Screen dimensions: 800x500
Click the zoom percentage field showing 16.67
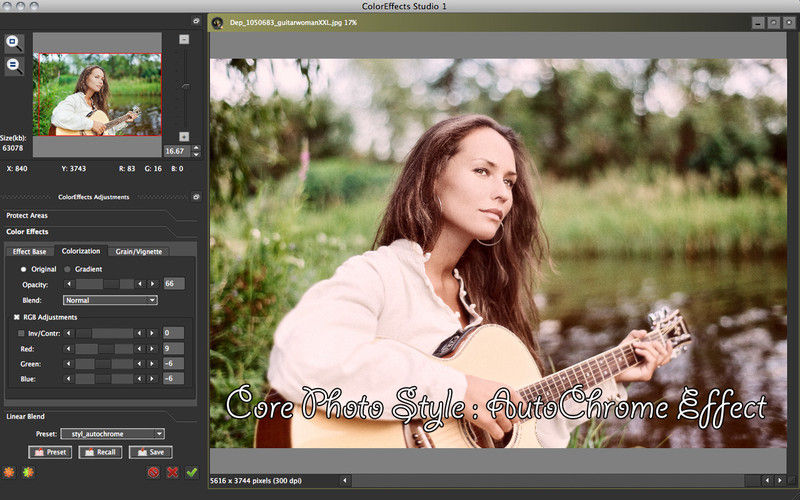pos(177,151)
